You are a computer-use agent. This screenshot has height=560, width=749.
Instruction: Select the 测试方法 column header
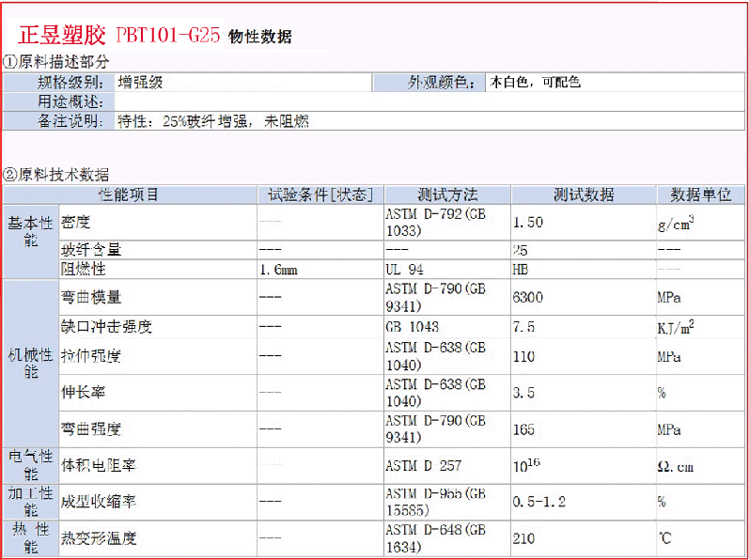(447, 194)
